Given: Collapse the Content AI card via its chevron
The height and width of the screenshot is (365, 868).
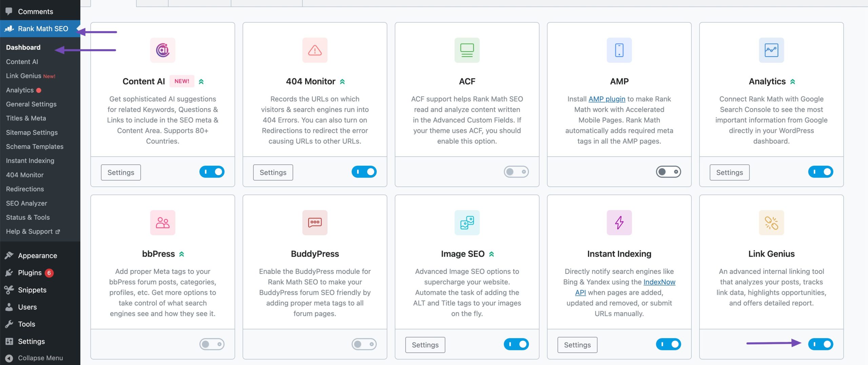Looking at the screenshot, I should tap(201, 81).
